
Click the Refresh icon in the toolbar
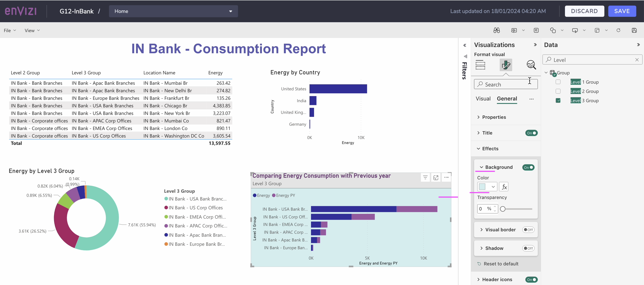click(x=618, y=30)
